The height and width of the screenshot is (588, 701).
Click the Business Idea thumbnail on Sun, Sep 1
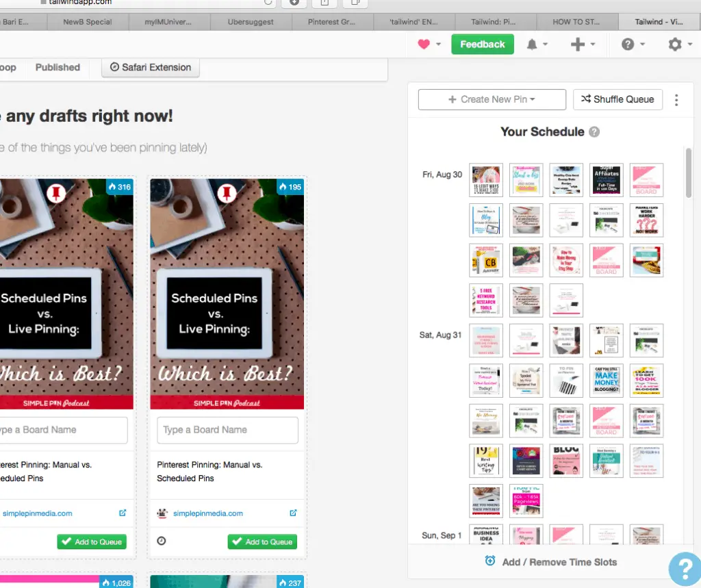(x=486, y=534)
